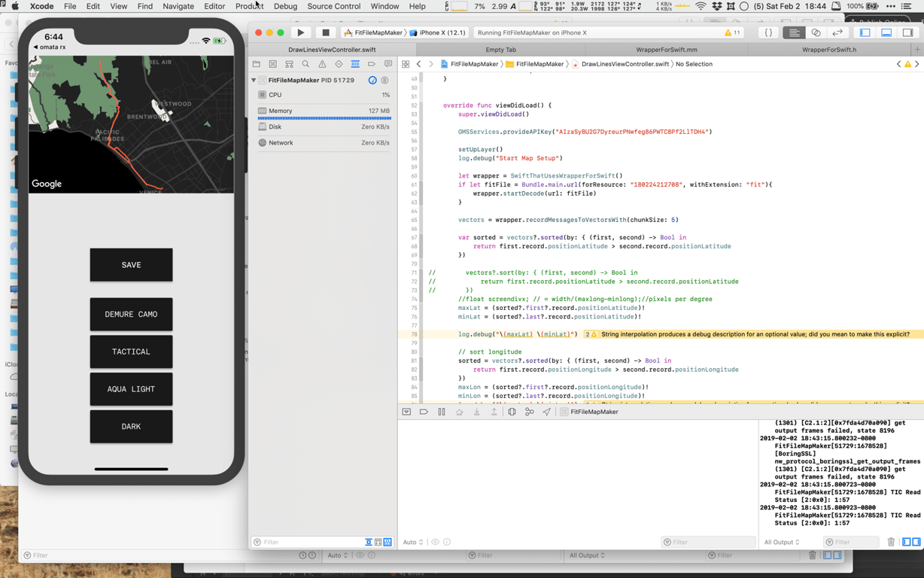Image resolution: width=924 pixels, height=578 pixels.
Task: Toggle the variables view pane button
Action: point(907,543)
